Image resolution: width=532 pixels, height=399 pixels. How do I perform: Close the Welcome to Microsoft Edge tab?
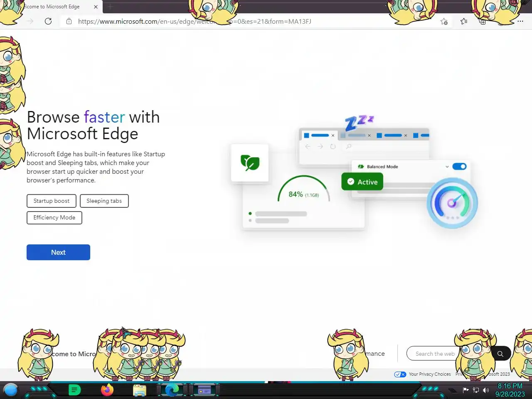click(96, 7)
